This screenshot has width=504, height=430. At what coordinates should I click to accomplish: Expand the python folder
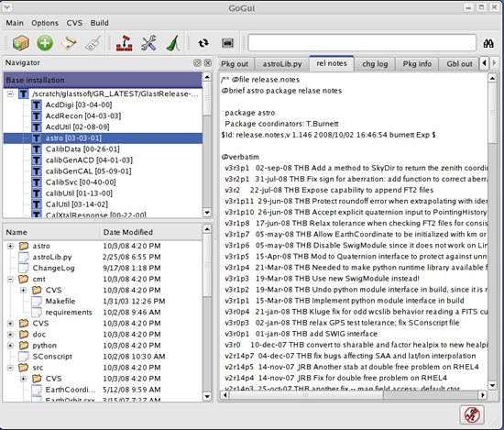click(10, 346)
